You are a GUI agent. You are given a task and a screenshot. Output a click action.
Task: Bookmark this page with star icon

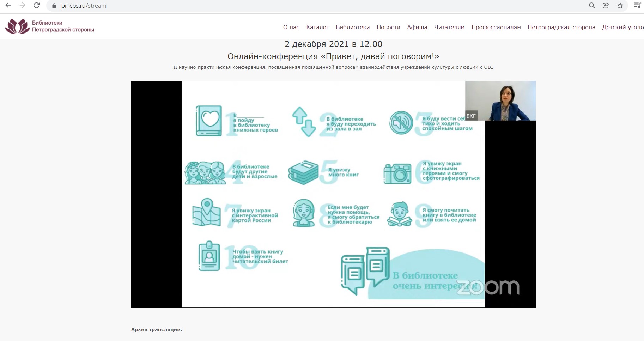(620, 6)
